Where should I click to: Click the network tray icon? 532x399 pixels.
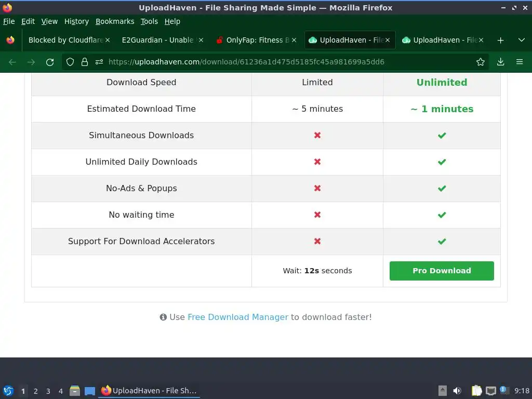pyautogui.click(x=490, y=391)
